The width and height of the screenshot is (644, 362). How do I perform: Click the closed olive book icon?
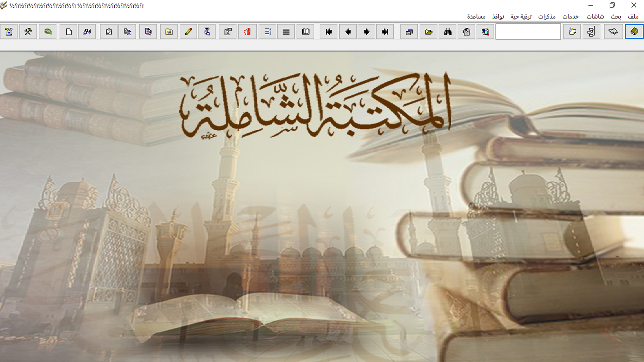tap(634, 31)
